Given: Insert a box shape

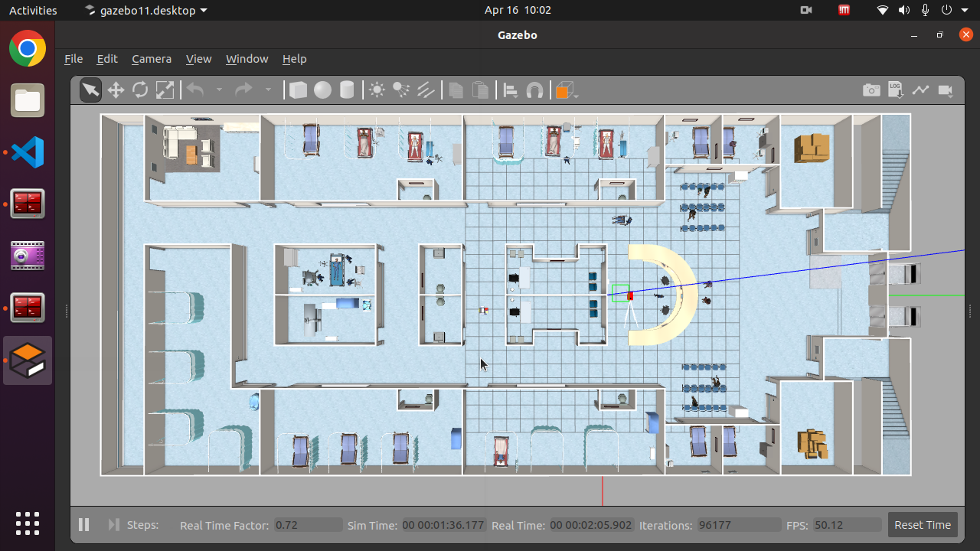Looking at the screenshot, I should (x=298, y=90).
